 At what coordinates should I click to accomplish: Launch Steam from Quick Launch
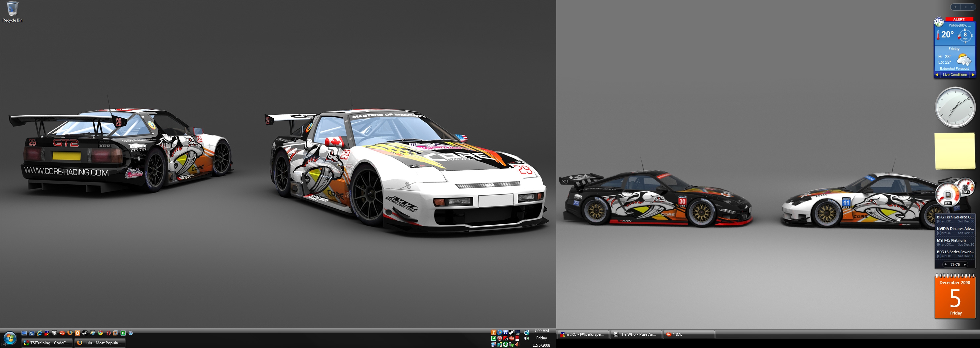click(x=85, y=333)
